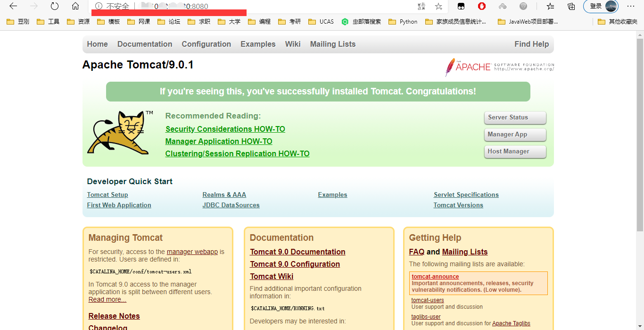Open the JavaWeb项目部署 bookmark folder
644x330 pixels.
coord(528,22)
